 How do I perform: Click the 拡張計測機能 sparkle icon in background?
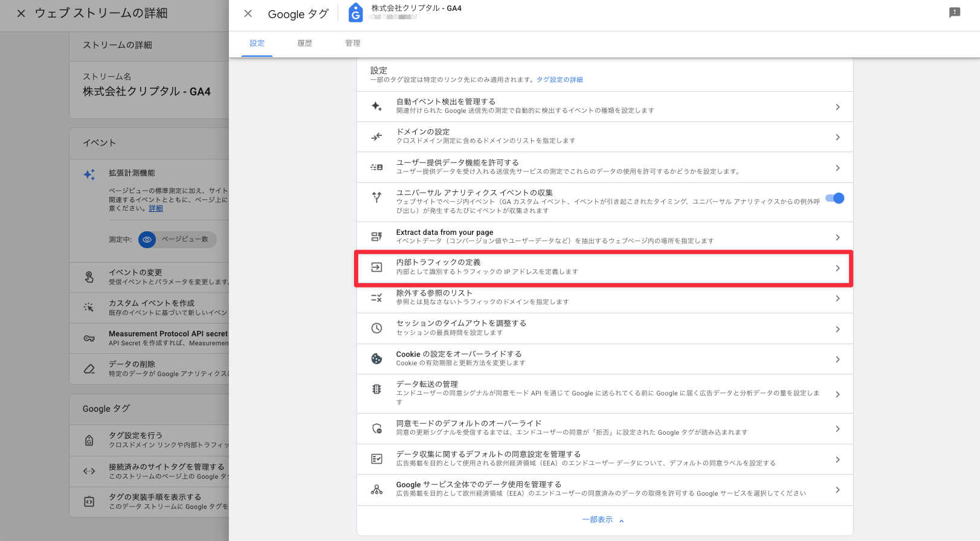click(x=89, y=174)
